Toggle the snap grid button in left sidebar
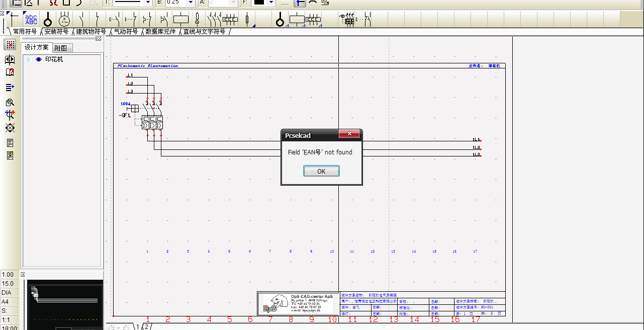 10,45
